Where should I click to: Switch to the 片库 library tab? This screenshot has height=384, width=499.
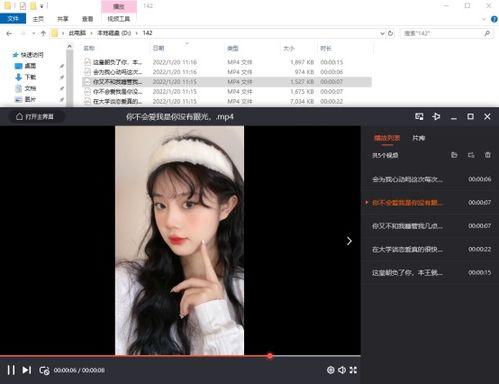tap(418, 138)
